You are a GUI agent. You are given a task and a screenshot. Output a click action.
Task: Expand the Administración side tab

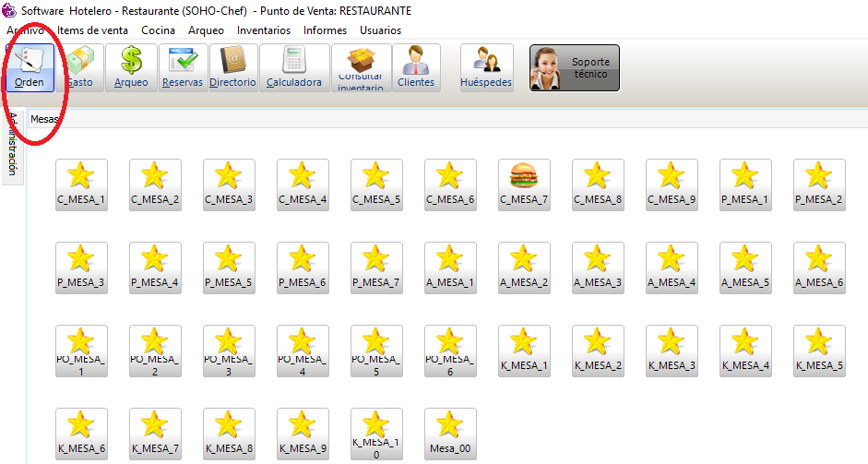(x=12, y=146)
